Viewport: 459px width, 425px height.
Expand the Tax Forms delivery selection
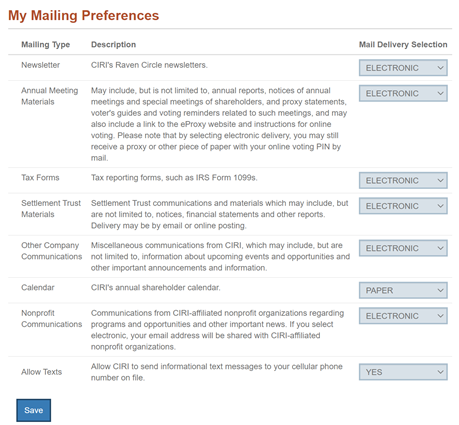[403, 180]
